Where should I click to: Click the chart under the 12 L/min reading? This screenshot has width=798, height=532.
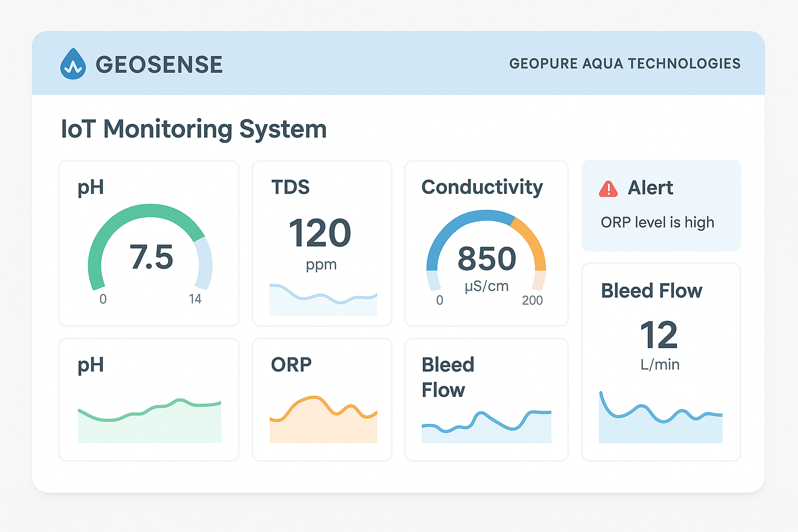click(x=660, y=422)
